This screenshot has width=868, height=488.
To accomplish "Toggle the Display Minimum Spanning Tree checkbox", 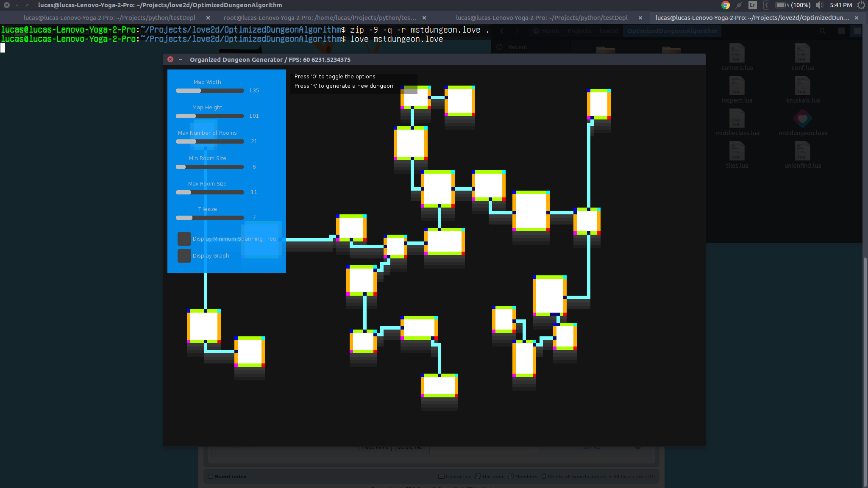I will coord(184,238).
